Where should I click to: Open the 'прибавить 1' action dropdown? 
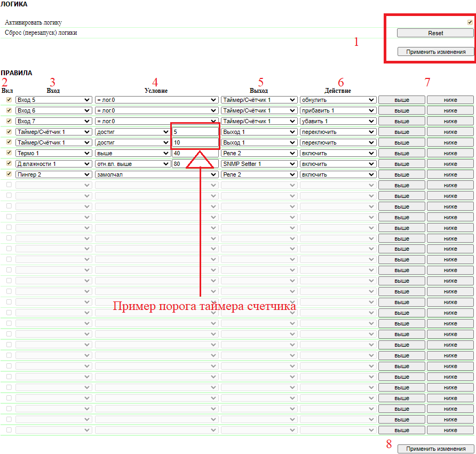338,110
